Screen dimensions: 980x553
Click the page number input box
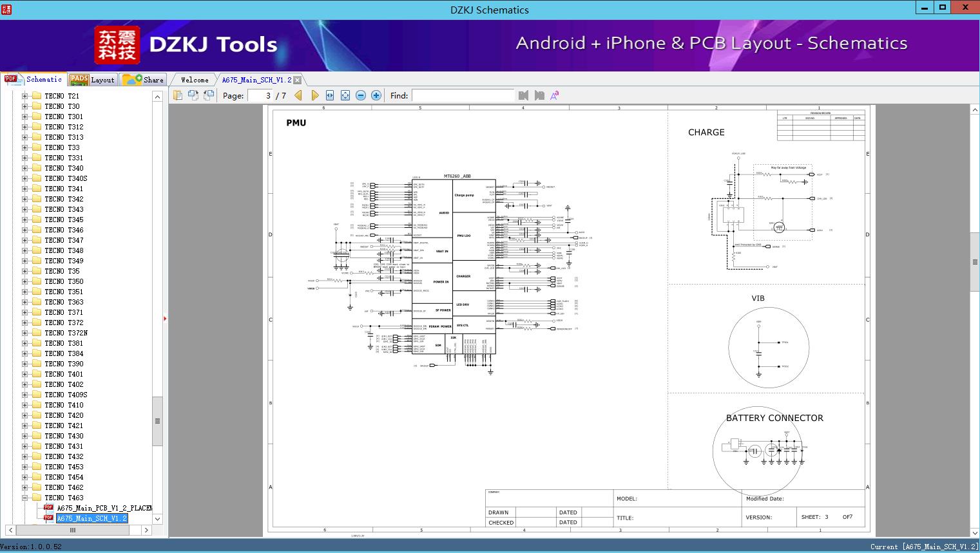tap(260, 95)
